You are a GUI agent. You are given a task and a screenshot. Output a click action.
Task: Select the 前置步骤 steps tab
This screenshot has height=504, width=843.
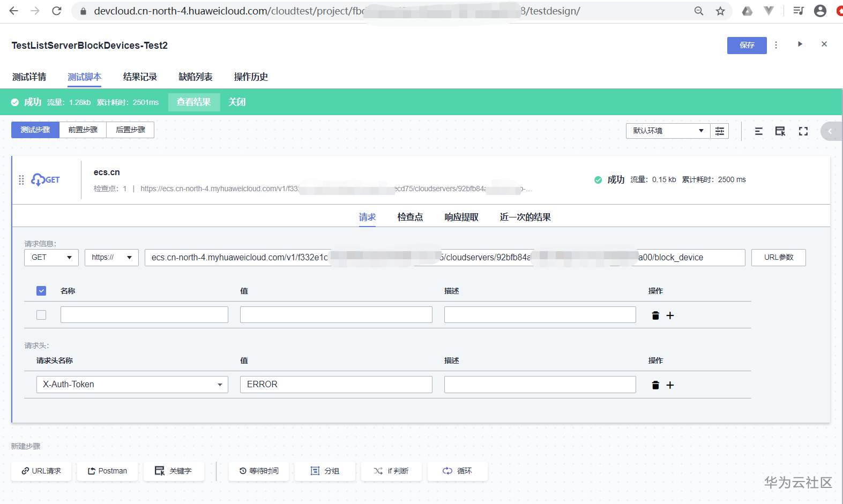coord(83,130)
